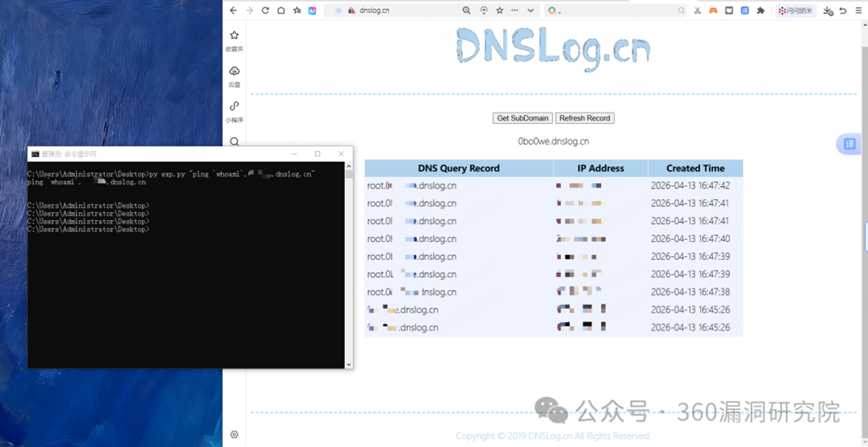868x447 pixels.
Task: Click the scissors screenshot tool icon
Action: click(x=697, y=10)
